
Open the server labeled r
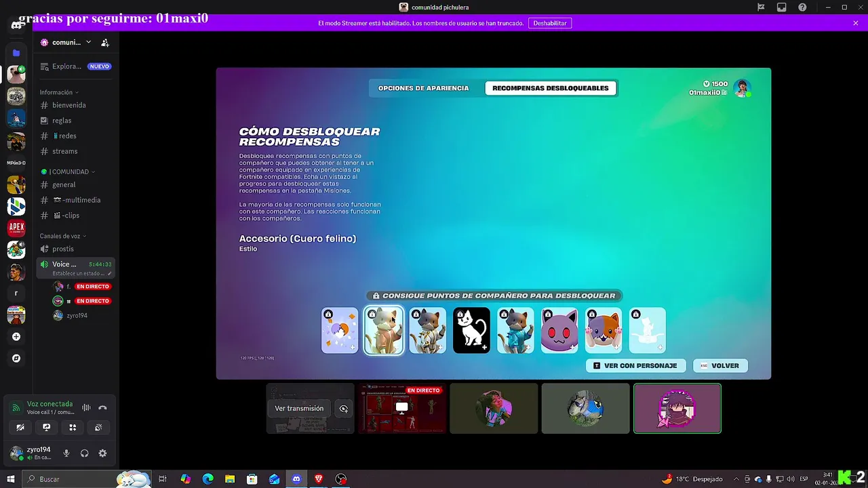[16, 293]
